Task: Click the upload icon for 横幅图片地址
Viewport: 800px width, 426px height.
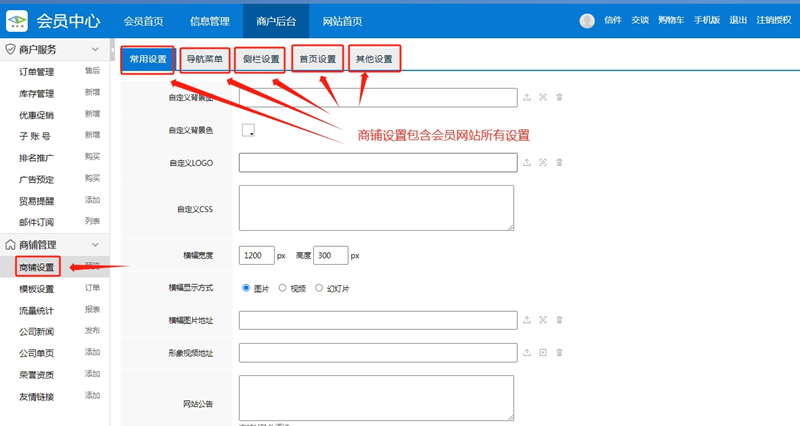Action: 527,320
